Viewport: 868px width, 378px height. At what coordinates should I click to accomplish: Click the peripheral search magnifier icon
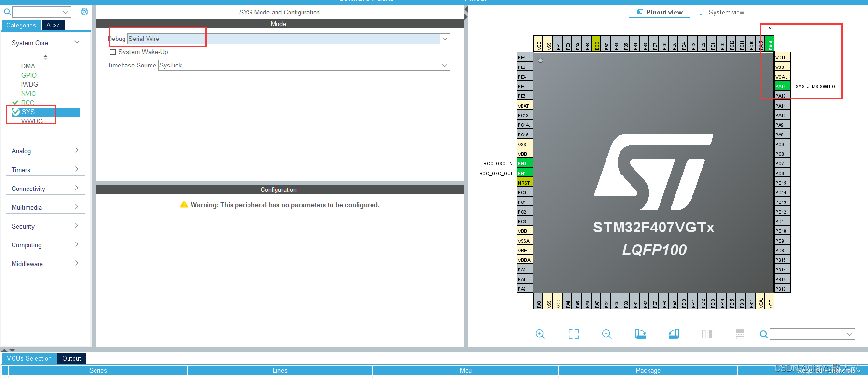pos(7,12)
